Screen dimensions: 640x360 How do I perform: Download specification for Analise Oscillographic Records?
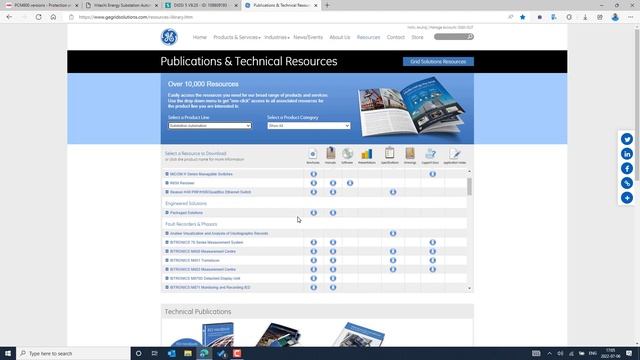[393, 233]
